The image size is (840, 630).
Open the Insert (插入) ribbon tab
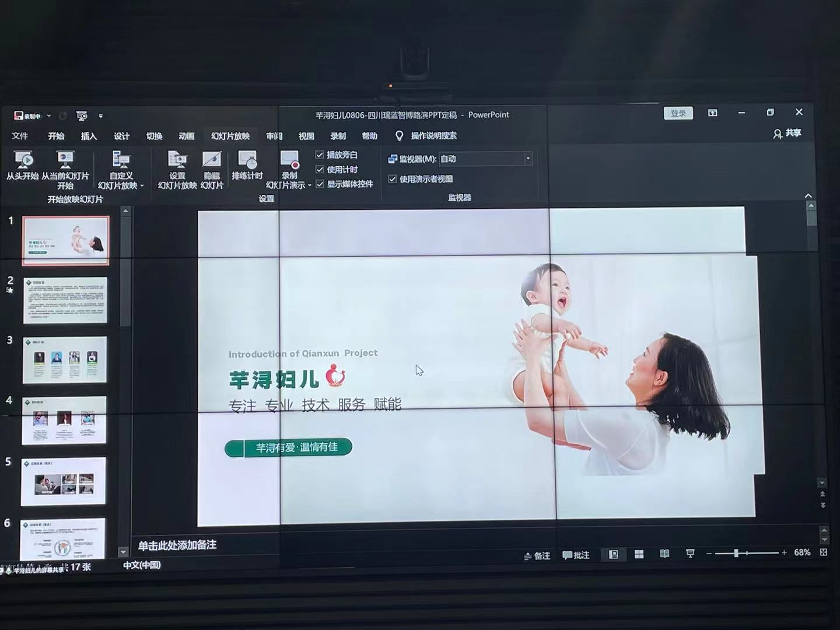pyautogui.click(x=89, y=136)
